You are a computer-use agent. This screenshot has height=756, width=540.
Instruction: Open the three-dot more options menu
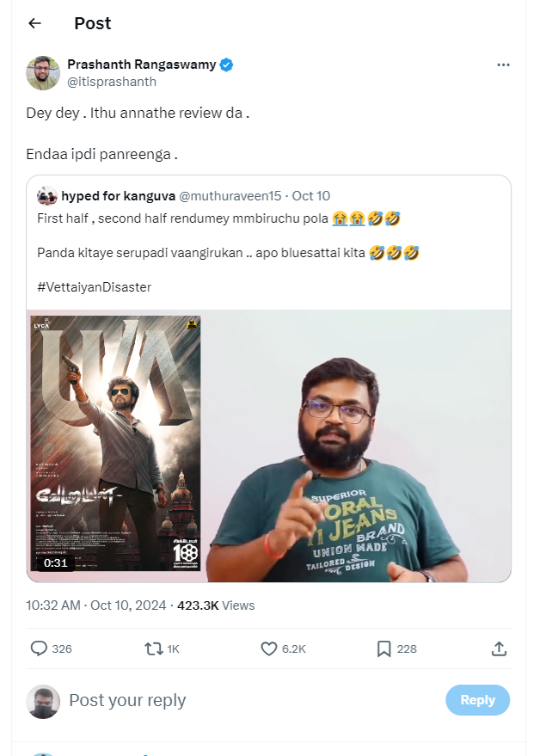tap(503, 65)
